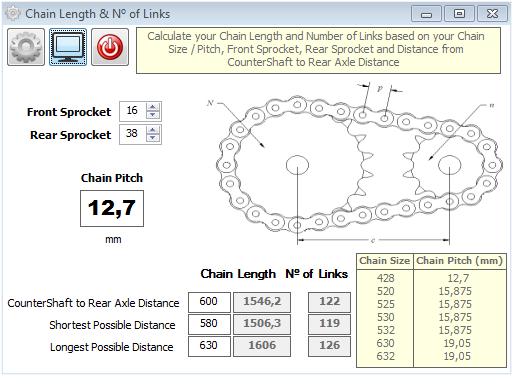
Task: Click the 12,7 pitch table value
Action: (x=458, y=278)
